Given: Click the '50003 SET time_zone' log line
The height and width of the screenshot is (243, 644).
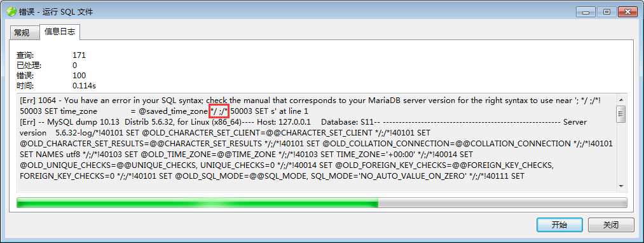Looking at the screenshot, I should coord(164,111).
